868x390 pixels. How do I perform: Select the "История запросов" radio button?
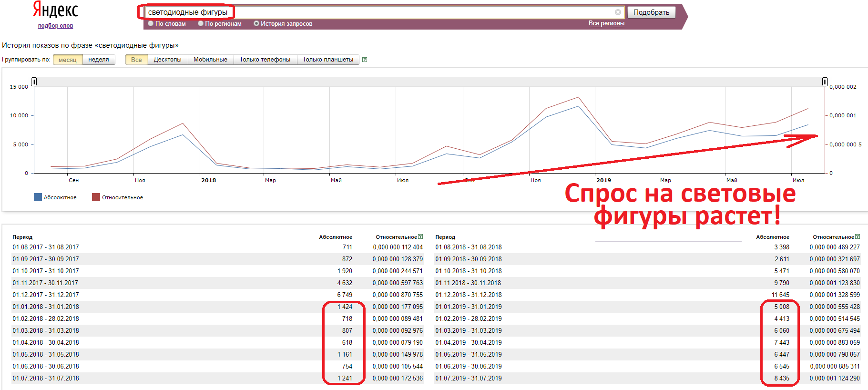[256, 23]
